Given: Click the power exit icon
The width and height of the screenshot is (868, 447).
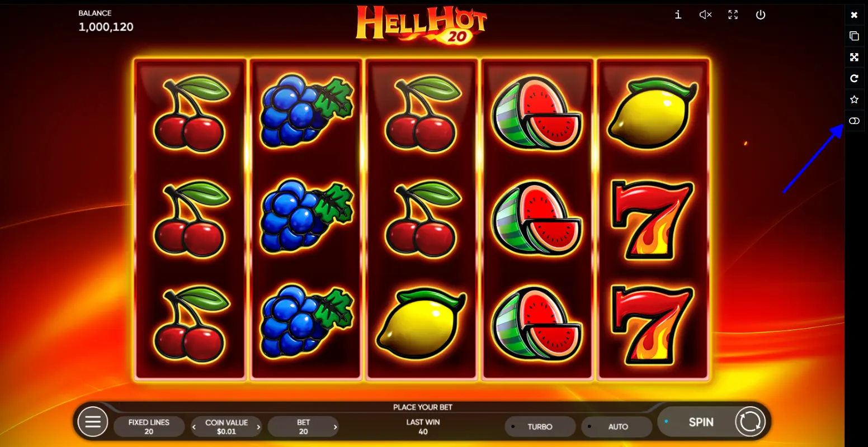Looking at the screenshot, I should pos(761,15).
